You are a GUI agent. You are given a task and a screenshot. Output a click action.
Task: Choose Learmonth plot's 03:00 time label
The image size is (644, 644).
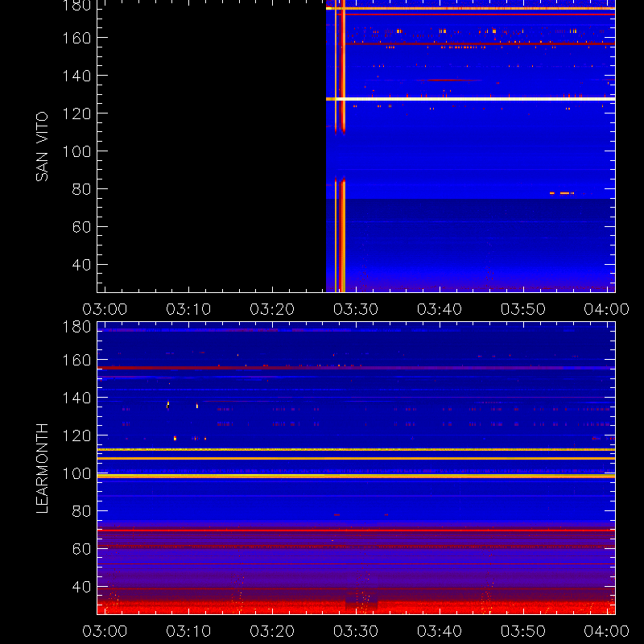(x=105, y=631)
